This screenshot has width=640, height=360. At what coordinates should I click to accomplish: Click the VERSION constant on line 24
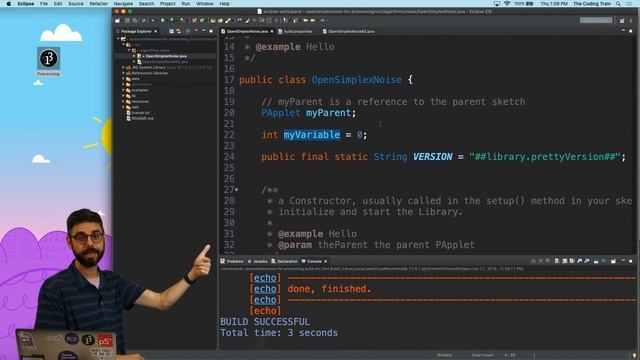(x=433, y=157)
